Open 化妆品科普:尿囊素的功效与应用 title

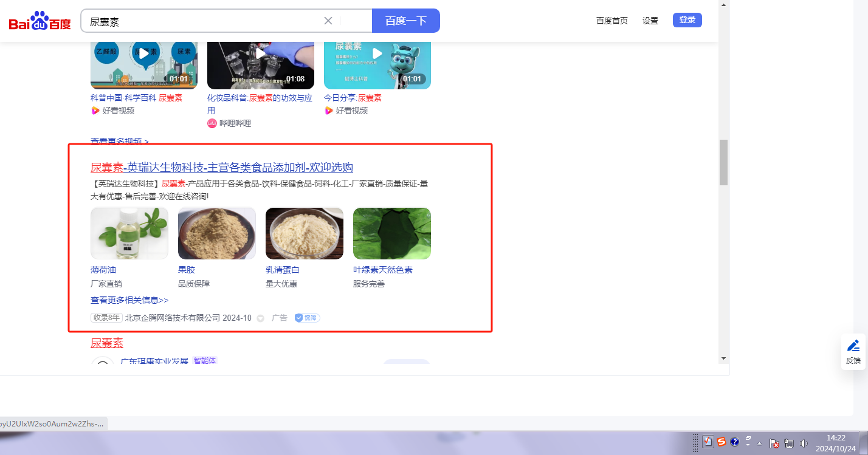[260, 104]
